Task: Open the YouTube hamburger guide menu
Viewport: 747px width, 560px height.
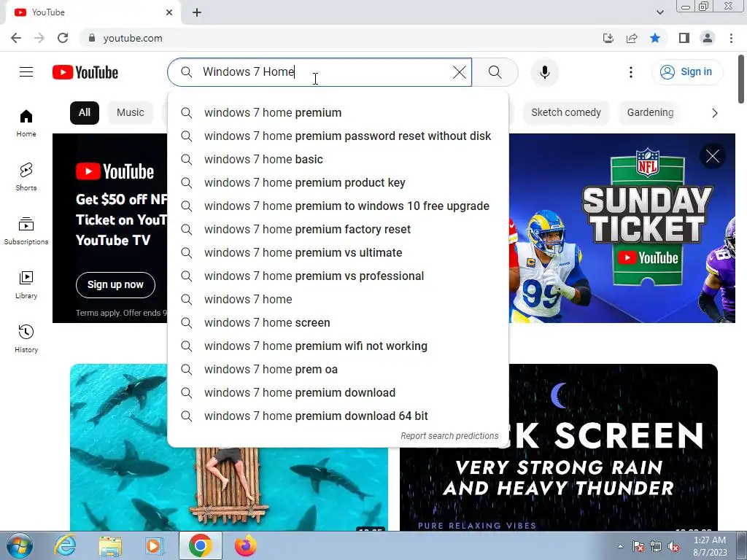Action: click(26, 72)
